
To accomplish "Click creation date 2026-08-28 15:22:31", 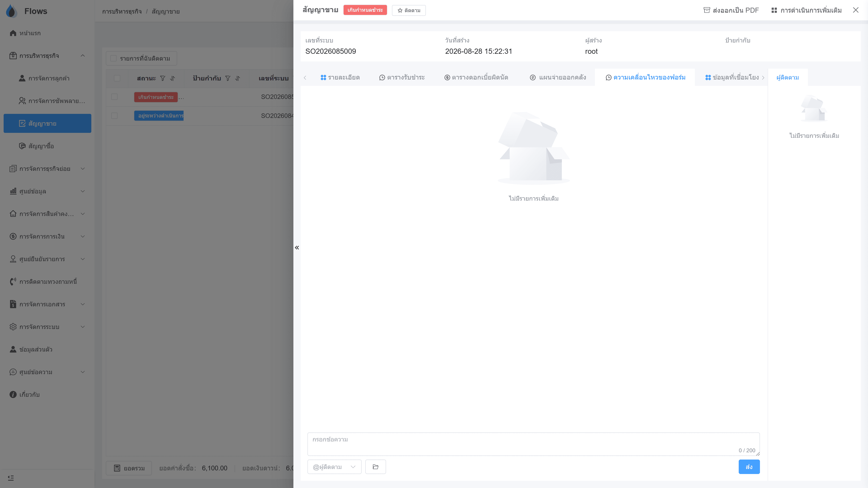I will tap(479, 51).
